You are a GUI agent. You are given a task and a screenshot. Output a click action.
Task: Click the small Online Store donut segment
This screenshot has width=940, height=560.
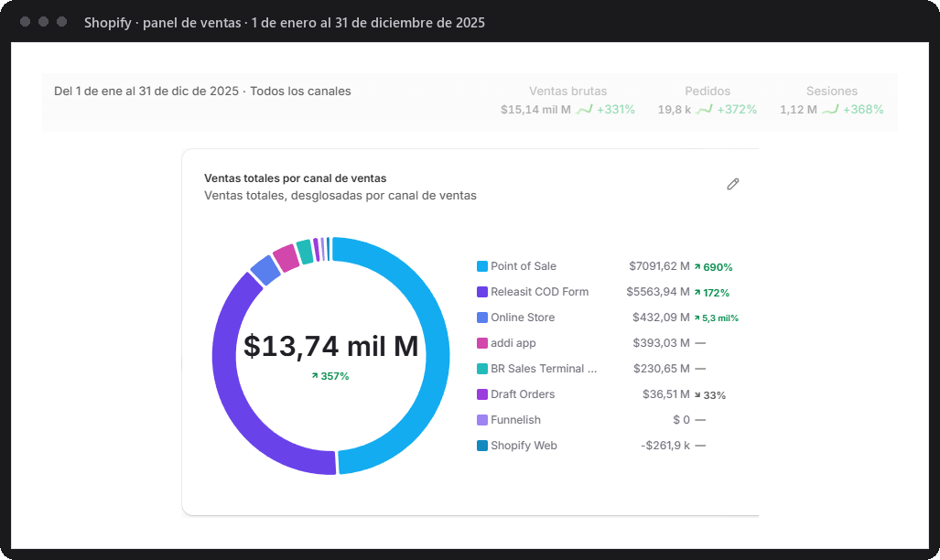click(x=265, y=271)
